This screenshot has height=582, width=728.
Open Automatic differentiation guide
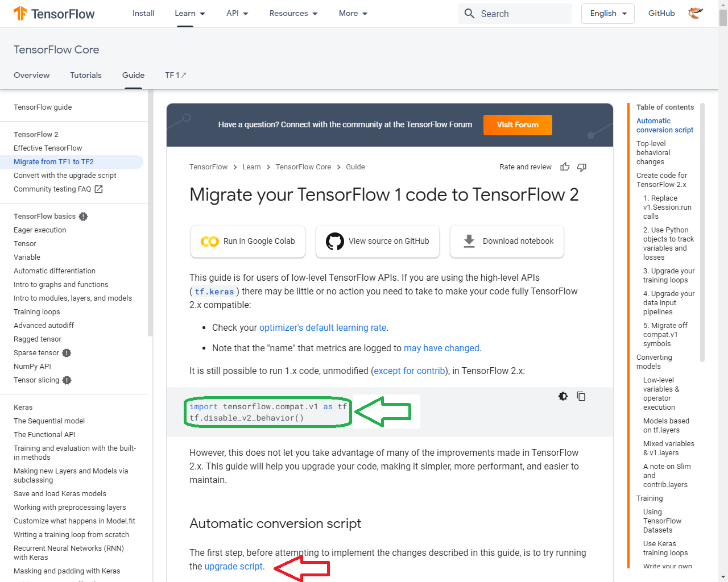click(55, 271)
